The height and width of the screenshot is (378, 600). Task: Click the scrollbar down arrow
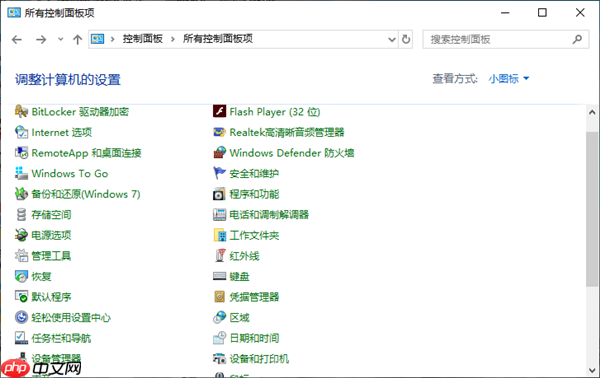coord(592,370)
